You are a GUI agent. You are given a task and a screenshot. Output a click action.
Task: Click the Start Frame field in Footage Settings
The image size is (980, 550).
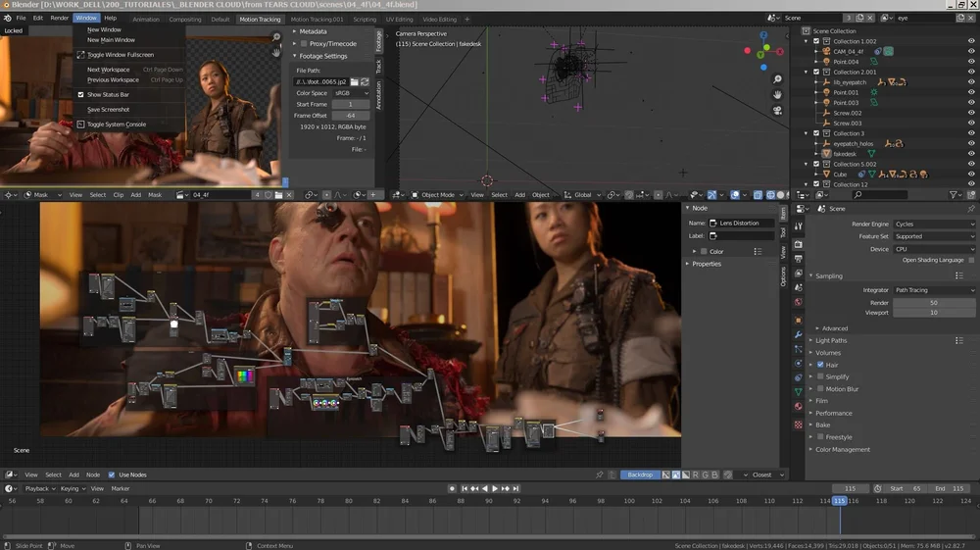[351, 104]
